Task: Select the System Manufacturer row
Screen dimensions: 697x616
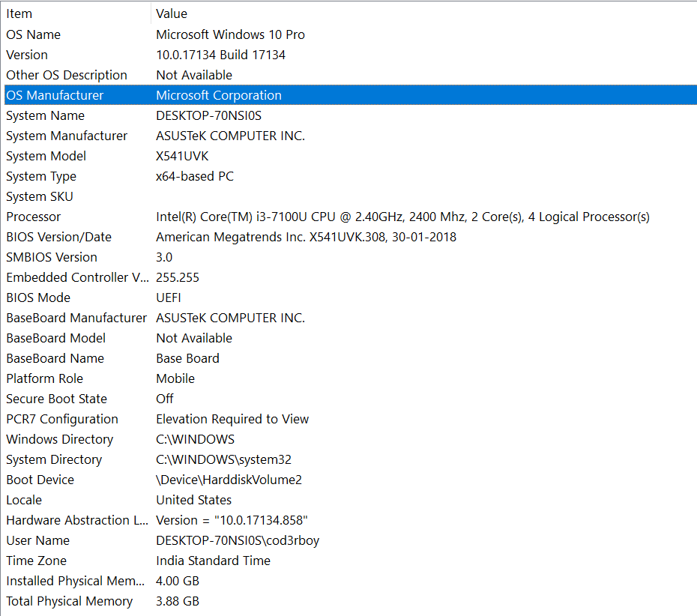Action: pyautogui.click(x=350, y=136)
